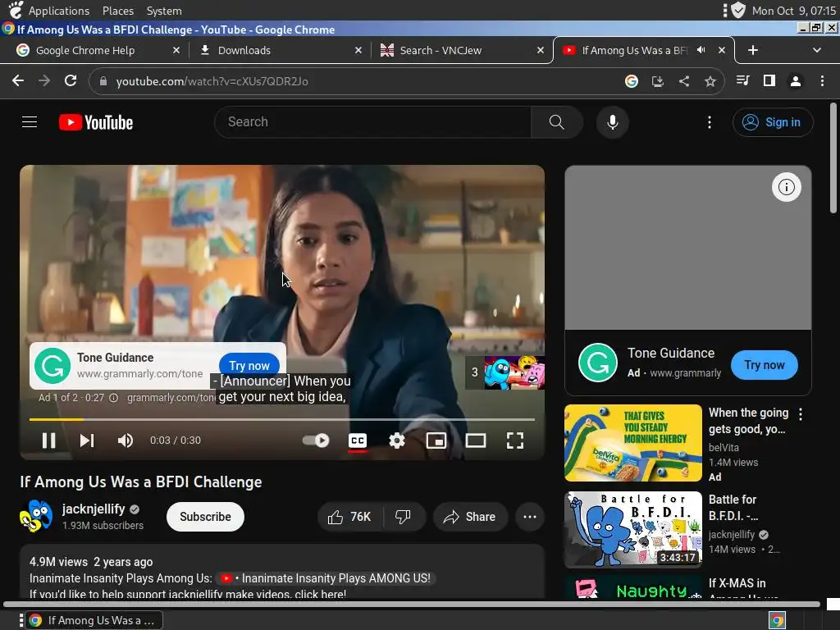Screen dimensions: 840x630
Task: Click the Share button under the video
Action: (x=470, y=517)
